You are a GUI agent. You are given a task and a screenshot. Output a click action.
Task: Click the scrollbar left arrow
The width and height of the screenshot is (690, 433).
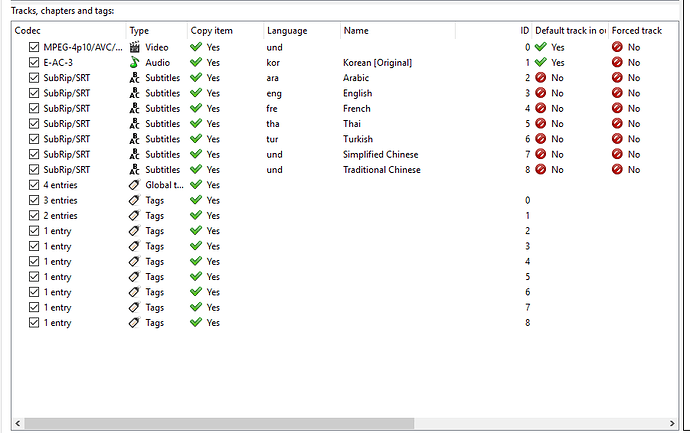(18, 423)
